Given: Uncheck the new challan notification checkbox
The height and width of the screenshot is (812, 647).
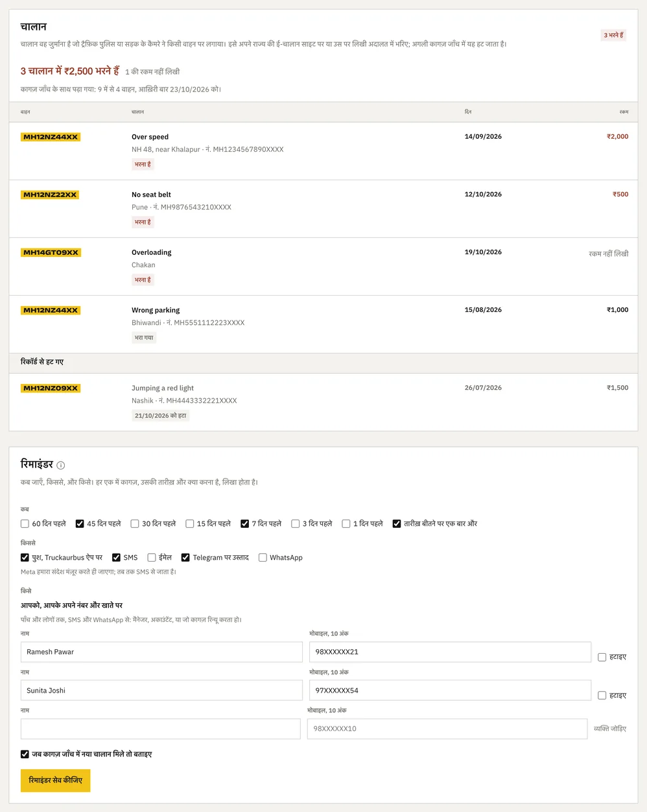Looking at the screenshot, I should (x=25, y=754).
